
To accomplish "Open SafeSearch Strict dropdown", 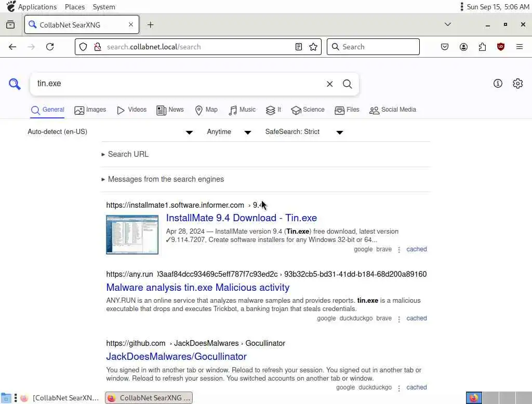I will [x=304, y=132].
